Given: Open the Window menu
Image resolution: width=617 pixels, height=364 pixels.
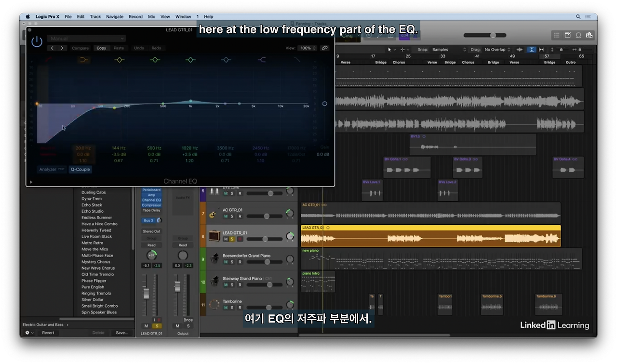Looking at the screenshot, I should [183, 16].
